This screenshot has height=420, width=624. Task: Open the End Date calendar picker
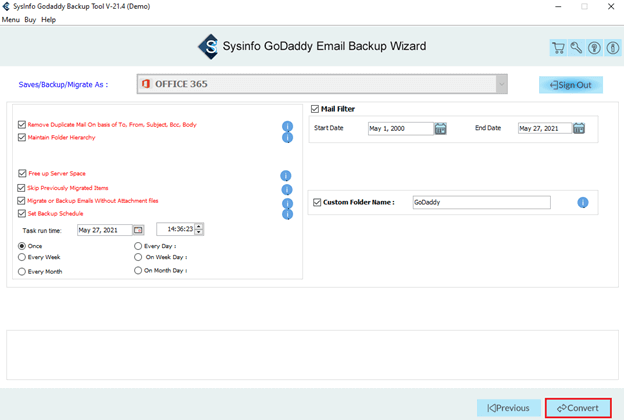(x=579, y=128)
